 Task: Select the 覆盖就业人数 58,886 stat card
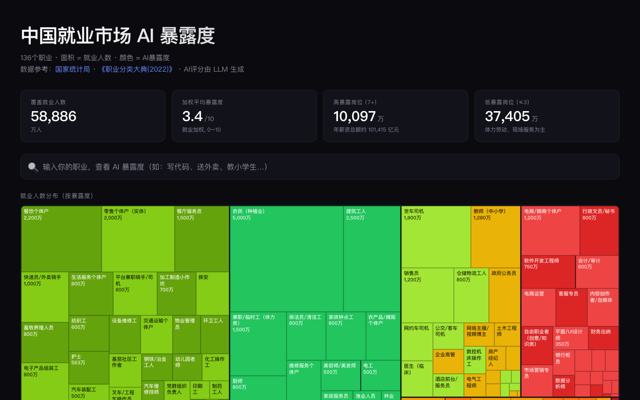(x=93, y=116)
